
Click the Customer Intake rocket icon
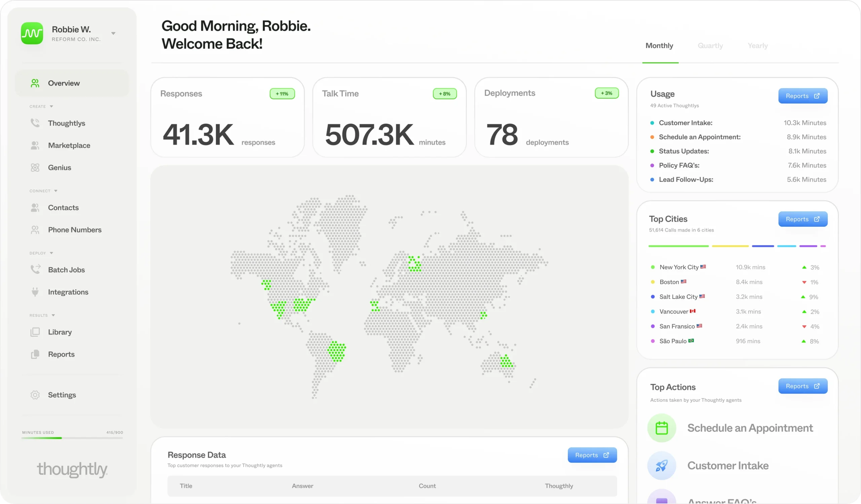click(x=662, y=465)
